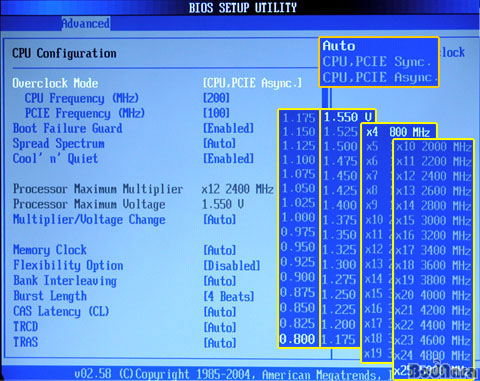Open Spread Spectrum Auto option
Viewport: 480px width, 381px height.
click(220, 144)
